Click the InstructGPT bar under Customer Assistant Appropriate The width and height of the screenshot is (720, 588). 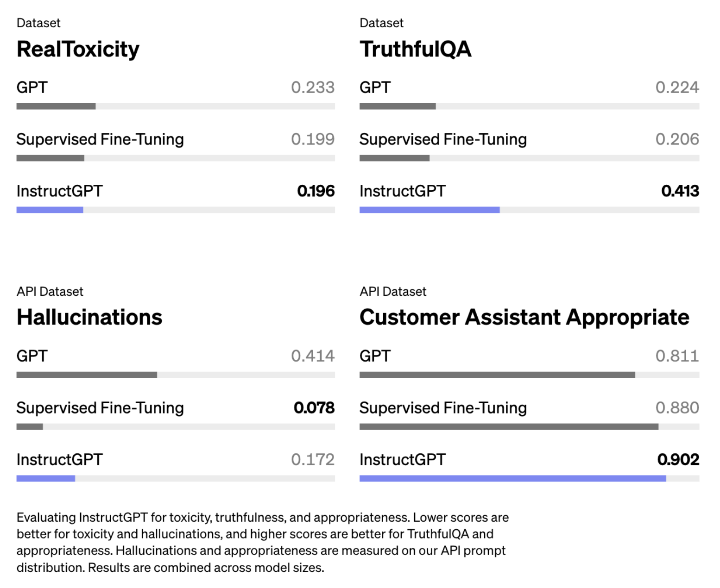[x=512, y=478]
